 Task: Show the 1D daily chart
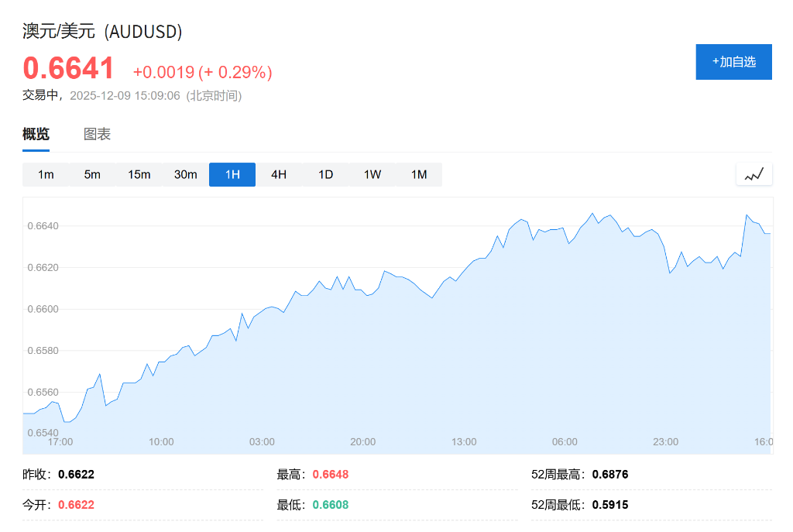[x=326, y=174]
